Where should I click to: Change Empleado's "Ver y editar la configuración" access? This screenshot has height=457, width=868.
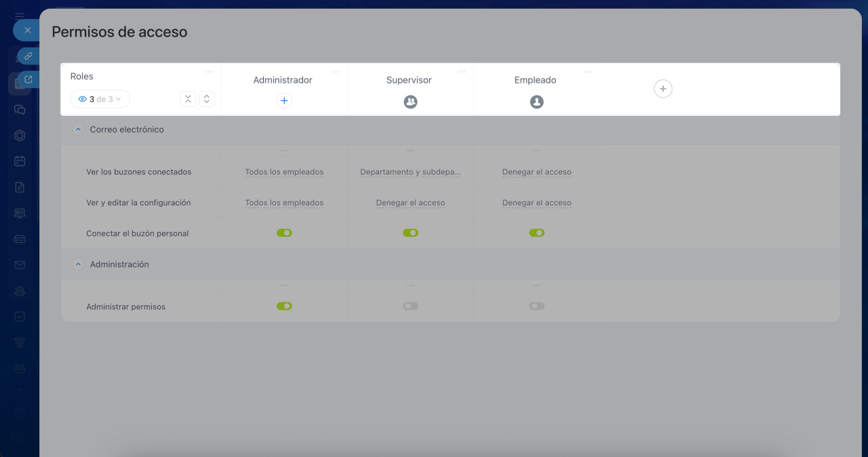tap(536, 203)
